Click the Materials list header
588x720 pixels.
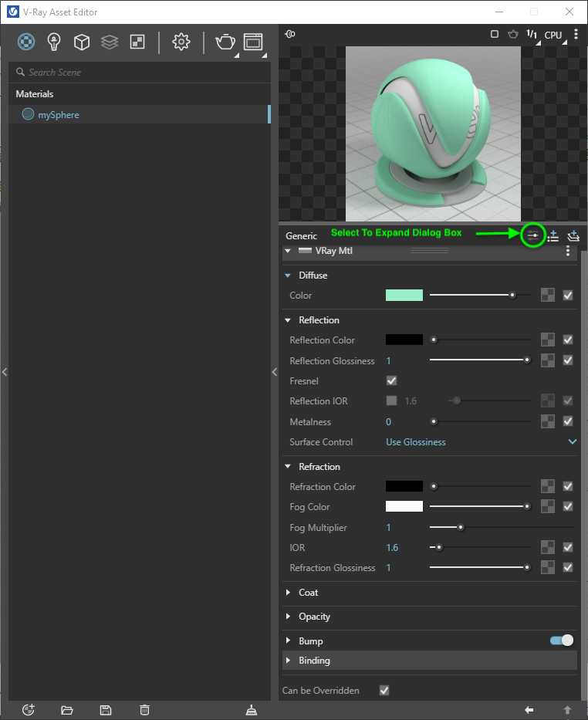click(x=35, y=94)
